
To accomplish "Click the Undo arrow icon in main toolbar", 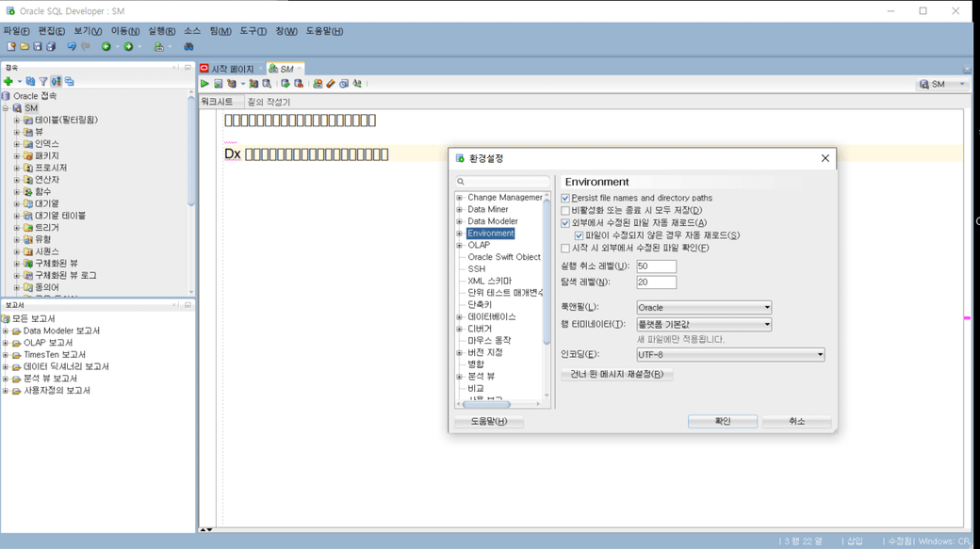I will point(72,46).
